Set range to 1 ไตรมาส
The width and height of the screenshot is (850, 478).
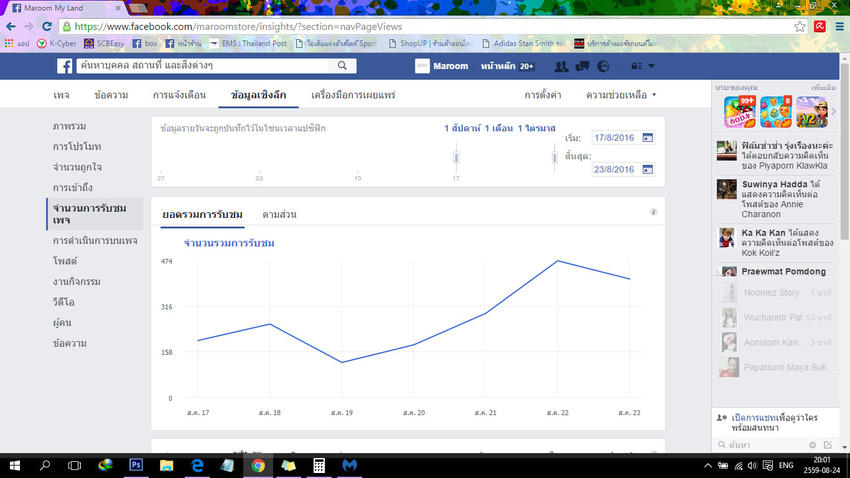point(537,128)
